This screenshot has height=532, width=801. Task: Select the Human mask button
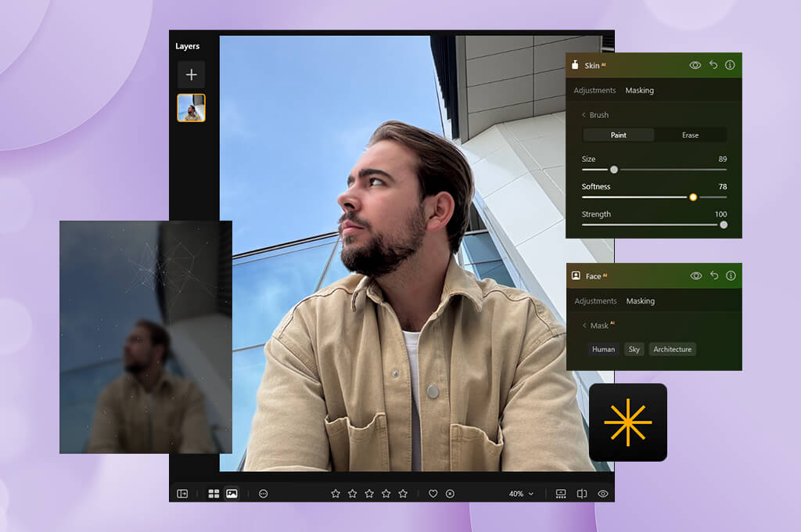[603, 349]
